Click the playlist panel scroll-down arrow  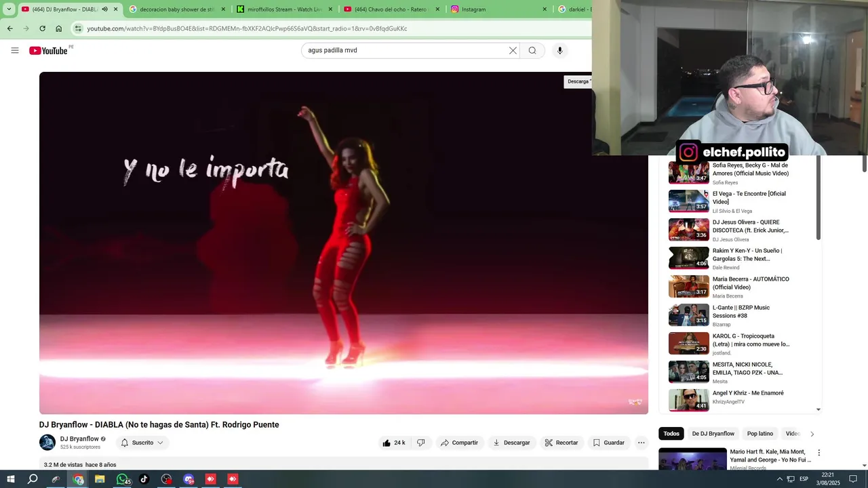pyautogui.click(x=818, y=409)
